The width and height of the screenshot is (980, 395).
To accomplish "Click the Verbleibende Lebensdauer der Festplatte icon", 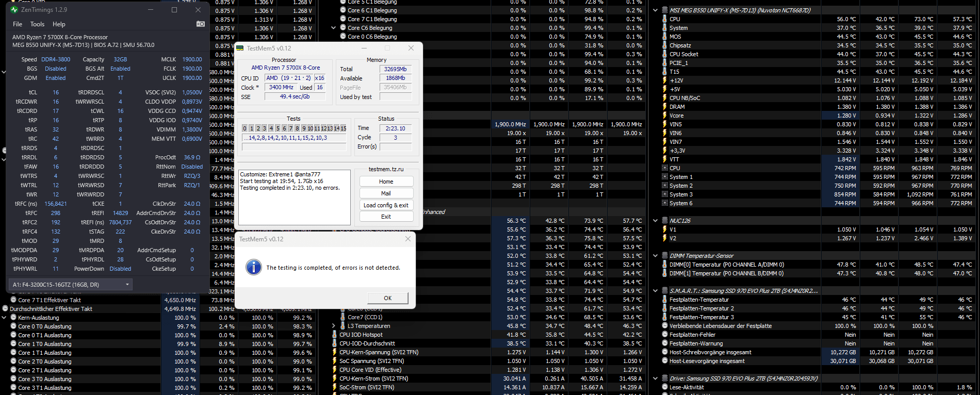I will tap(665, 326).
